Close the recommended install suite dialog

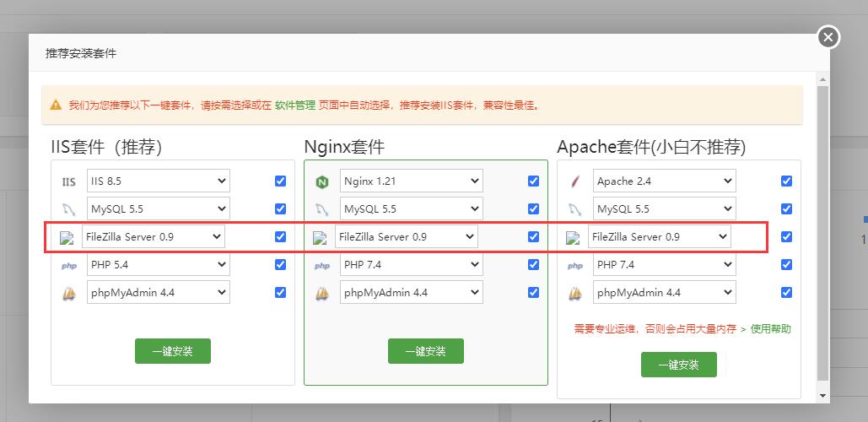(828, 37)
